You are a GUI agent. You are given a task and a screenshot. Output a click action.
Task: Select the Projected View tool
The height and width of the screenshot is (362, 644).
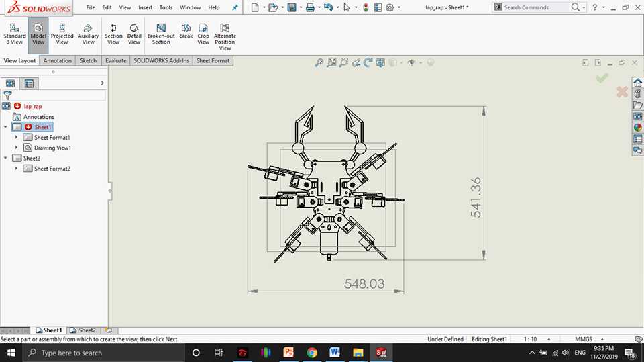(62, 34)
